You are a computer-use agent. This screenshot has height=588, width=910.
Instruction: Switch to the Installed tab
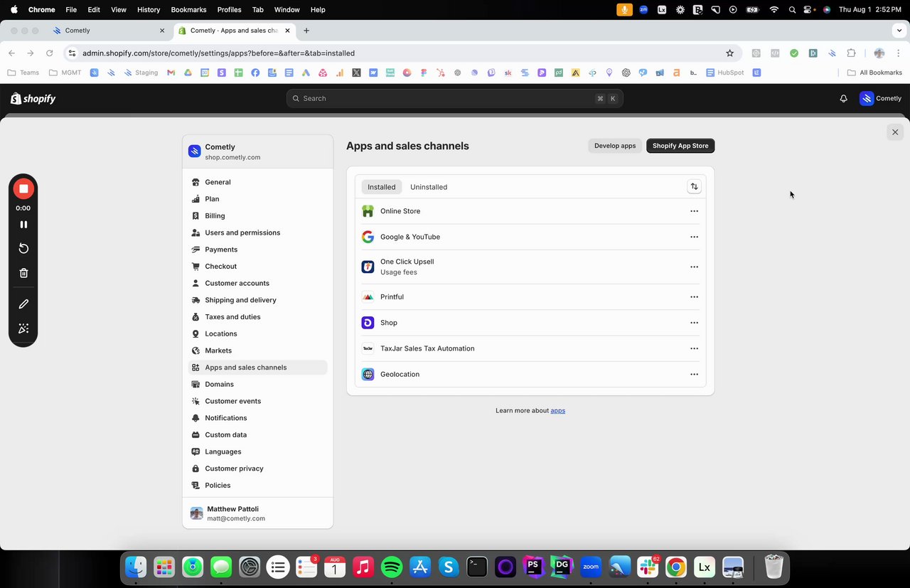(x=382, y=187)
